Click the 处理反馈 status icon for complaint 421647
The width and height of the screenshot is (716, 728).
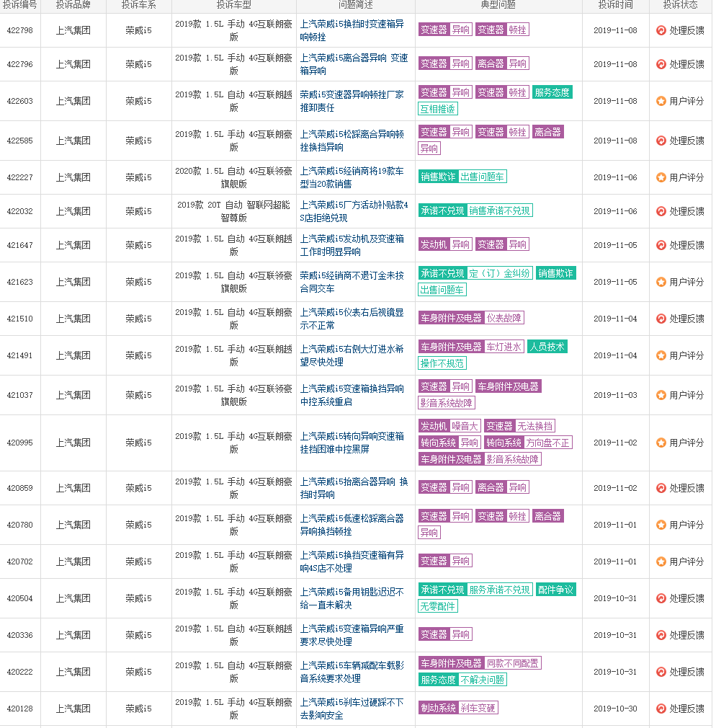[661, 245]
